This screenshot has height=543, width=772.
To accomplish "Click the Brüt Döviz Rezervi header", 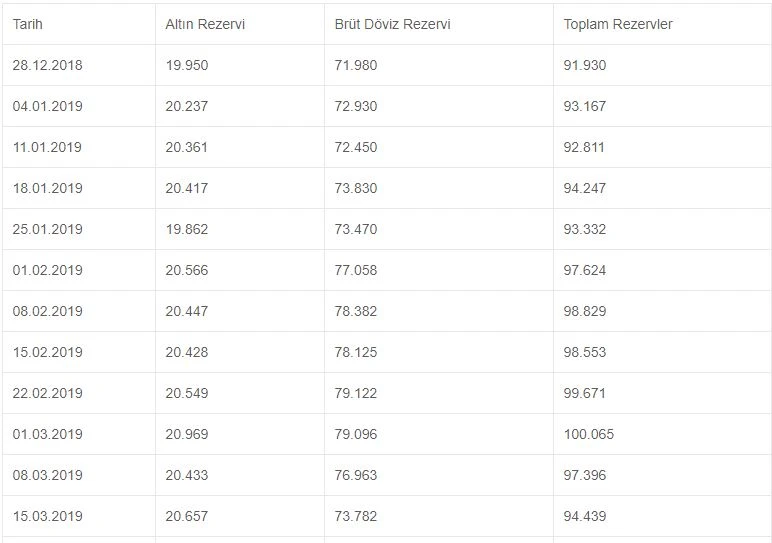I will point(392,24).
